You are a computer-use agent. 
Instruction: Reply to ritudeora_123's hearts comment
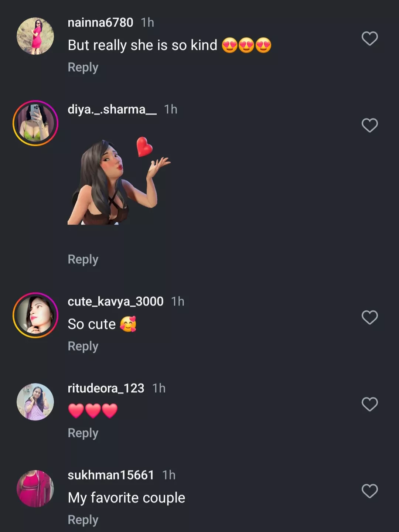(83, 433)
